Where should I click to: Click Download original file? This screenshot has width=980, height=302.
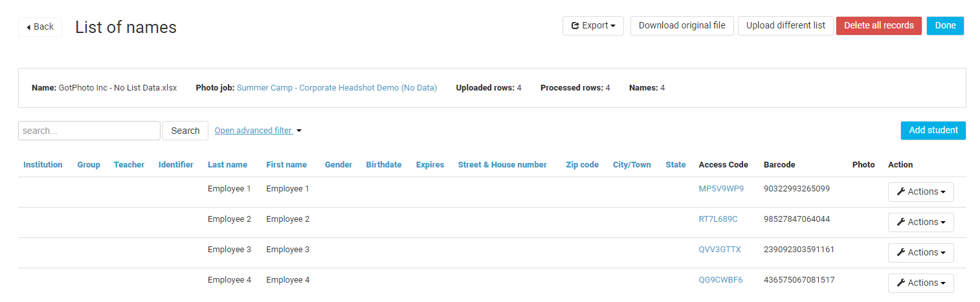point(682,26)
